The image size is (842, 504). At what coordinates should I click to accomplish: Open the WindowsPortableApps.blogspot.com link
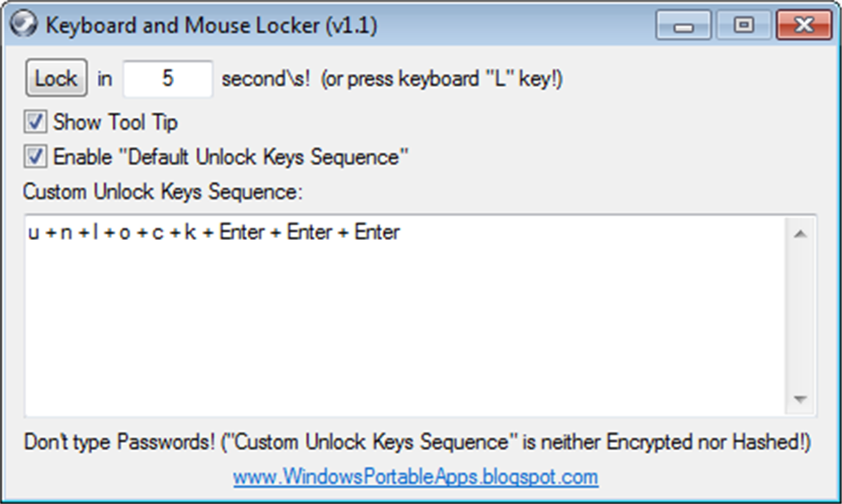(x=416, y=477)
